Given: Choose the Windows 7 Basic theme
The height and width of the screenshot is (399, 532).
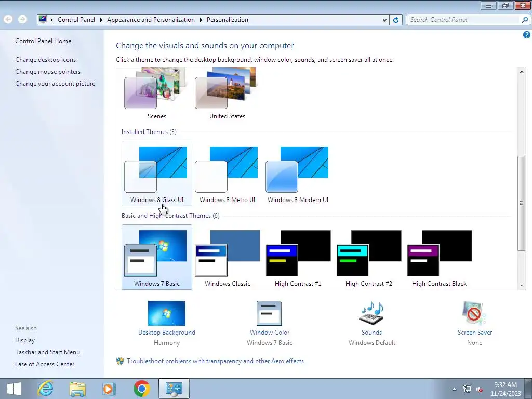Looking at the screenshot, I should 156,257.
